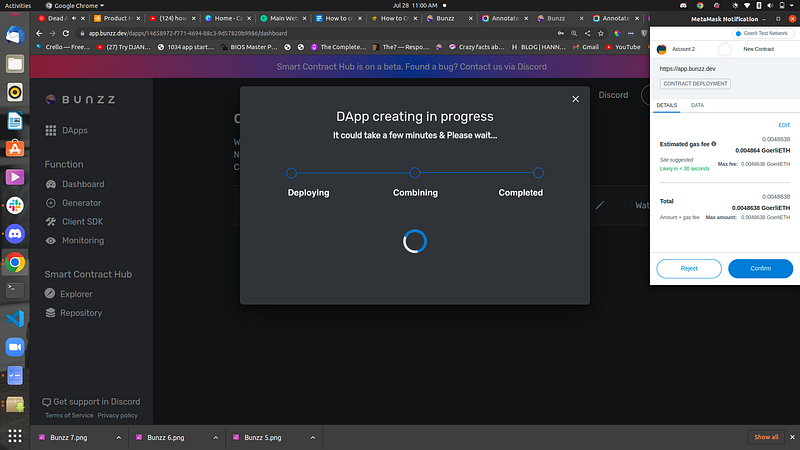800x450 pixels.
Task: Open BIOS Master P... bookmark
Action: [249, 47]
